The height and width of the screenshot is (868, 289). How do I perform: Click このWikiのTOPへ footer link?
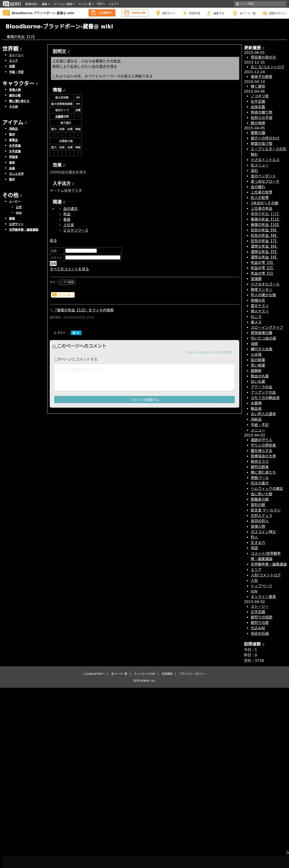click(x=94, y=674)
